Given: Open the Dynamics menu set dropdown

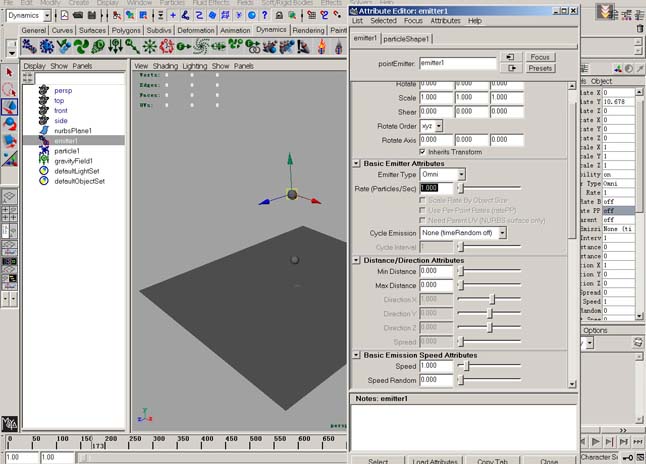Looking at the screenshot, I should (x=47, y=16).
